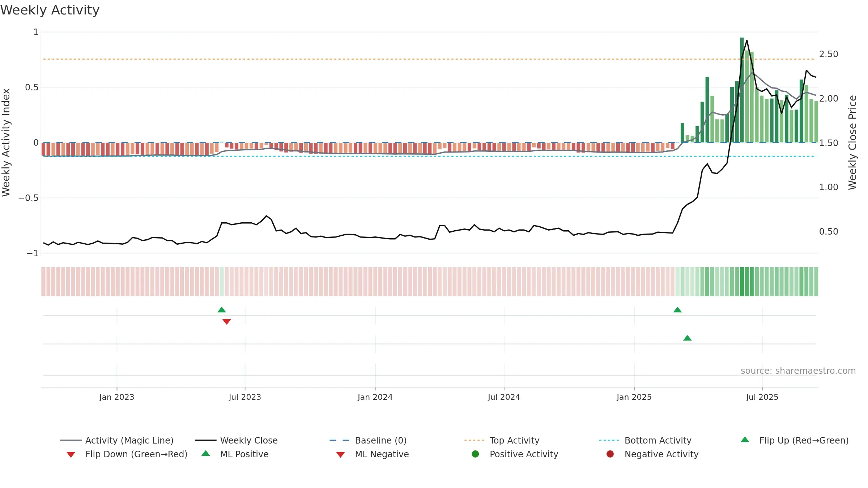Image resolution: width=868 pixels, height=488 pixels.
Task: Click the Jul 2024 axis label
Action: [504, 397]
